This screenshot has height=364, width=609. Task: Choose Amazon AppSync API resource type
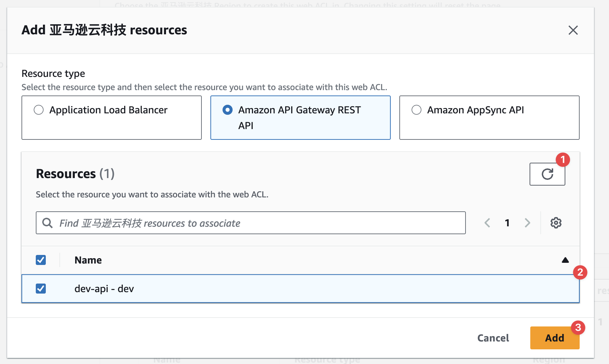click(x=416, y=110)
